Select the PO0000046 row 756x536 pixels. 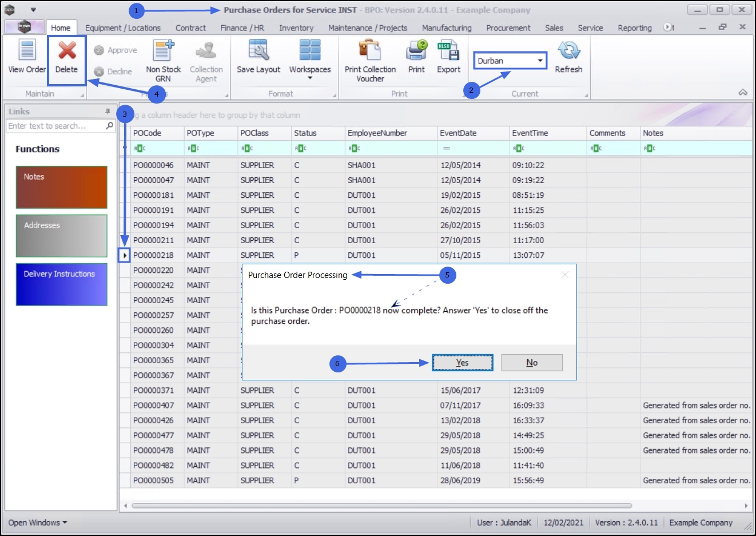click(x=436, y=165)
